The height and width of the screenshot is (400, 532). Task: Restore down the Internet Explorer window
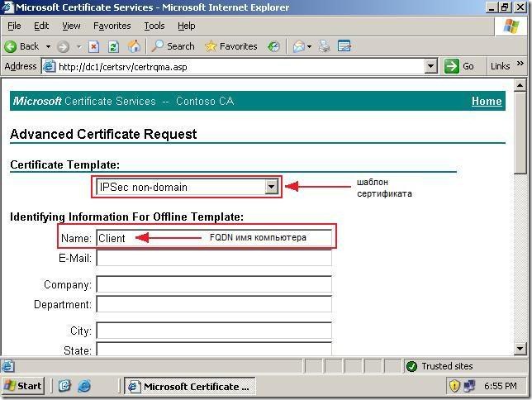(506, 7)
